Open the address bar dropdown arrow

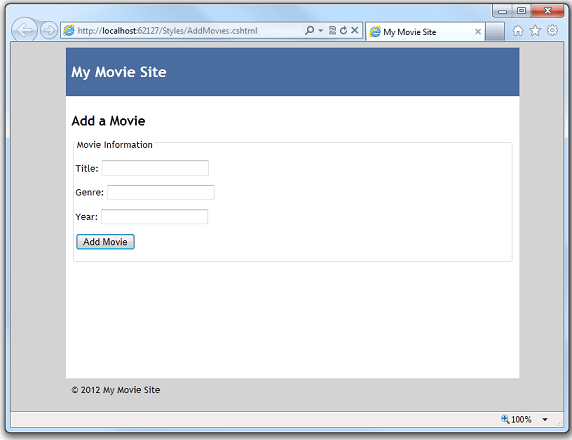point(321,30)
